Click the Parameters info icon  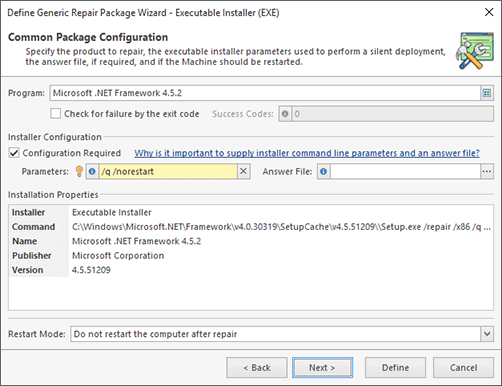[92, 171]
